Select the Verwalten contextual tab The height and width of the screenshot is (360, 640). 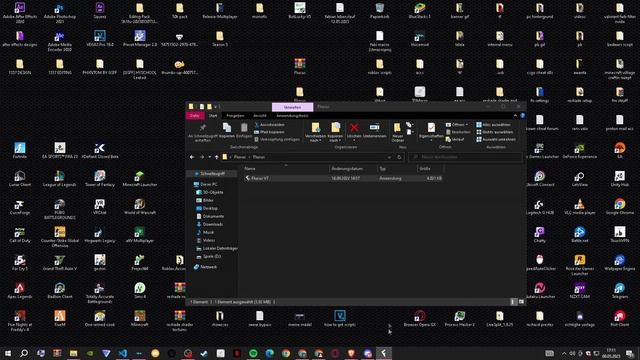(x=292, y=107)
